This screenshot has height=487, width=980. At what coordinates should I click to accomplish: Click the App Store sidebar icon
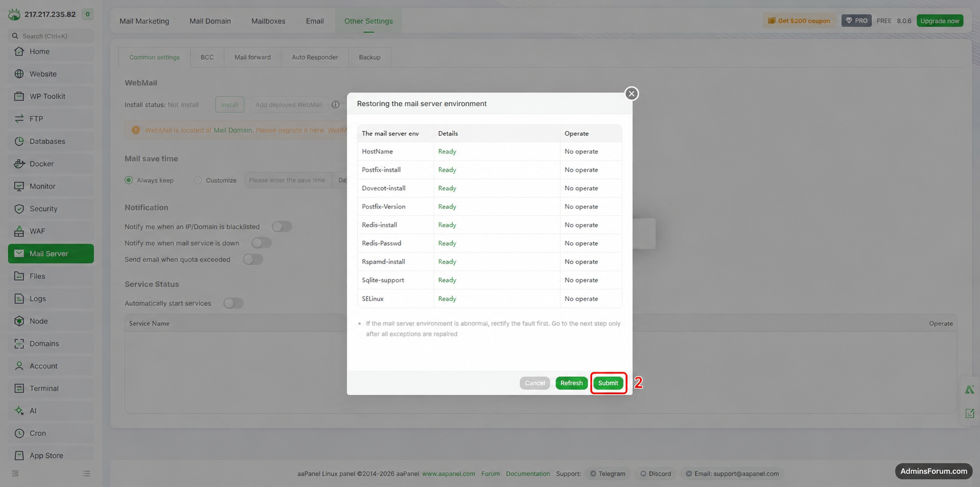(x=19, y=456)
